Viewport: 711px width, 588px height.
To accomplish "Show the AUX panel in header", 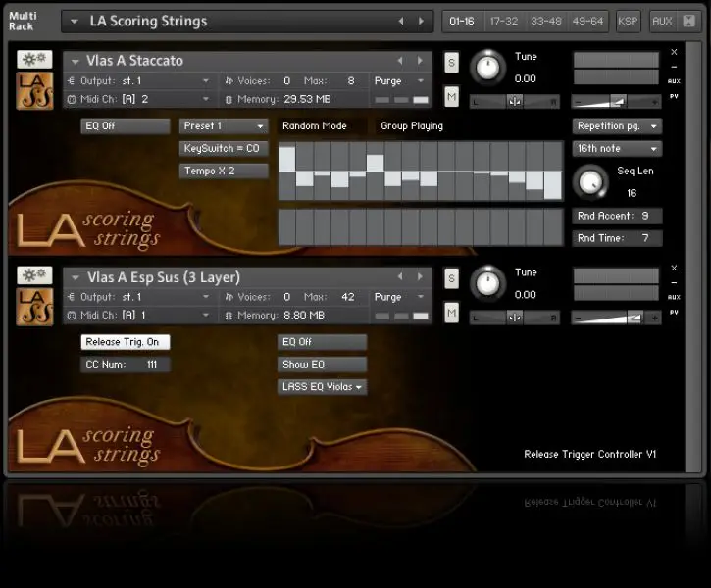I will click(662, 21).
